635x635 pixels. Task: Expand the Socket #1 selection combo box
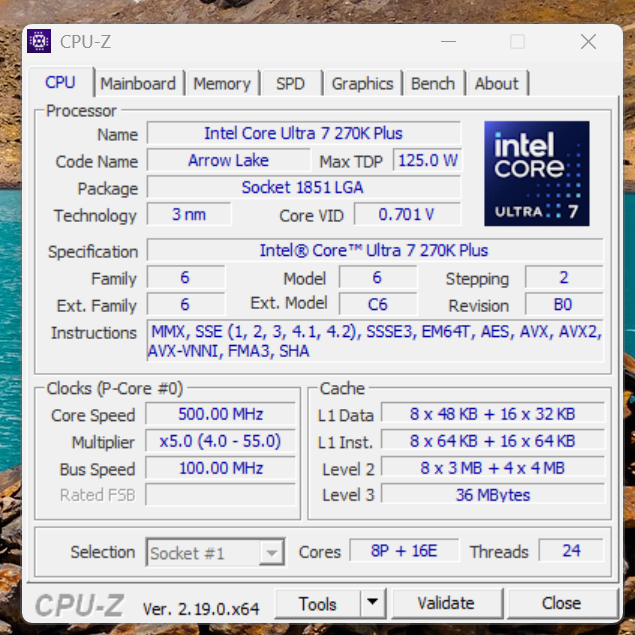coord(272,552)
